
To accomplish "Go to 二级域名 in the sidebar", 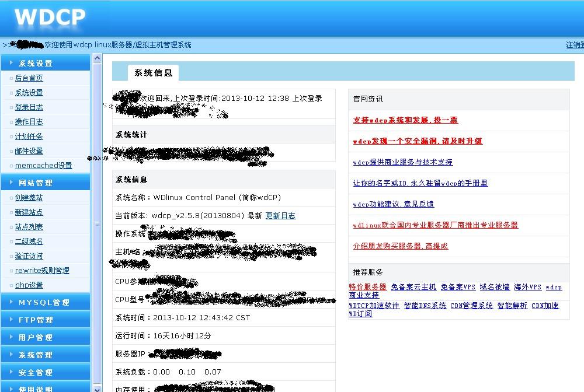I will 29,242.
